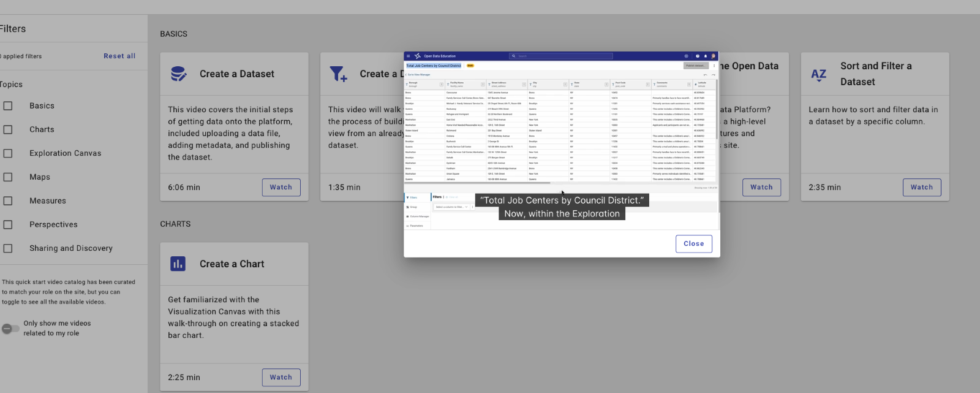Click Reset all filters link

coord(119,56)
